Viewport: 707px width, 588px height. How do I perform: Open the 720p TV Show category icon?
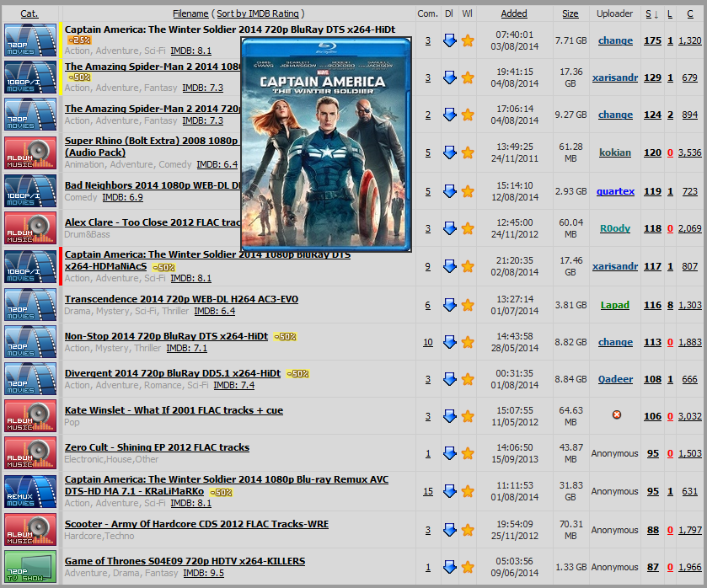(x=30, y=566)
